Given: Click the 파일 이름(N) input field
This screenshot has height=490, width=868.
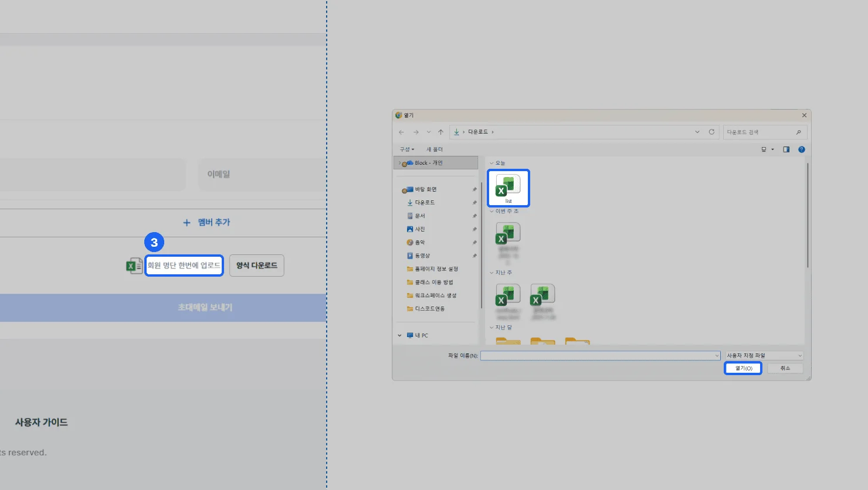Looking at the screenshot, I should (601, 356).
